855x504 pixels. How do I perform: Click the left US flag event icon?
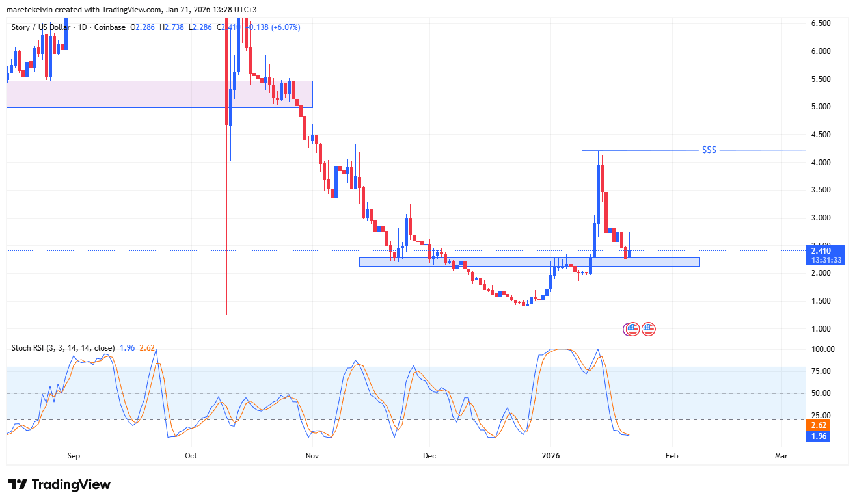631,329
